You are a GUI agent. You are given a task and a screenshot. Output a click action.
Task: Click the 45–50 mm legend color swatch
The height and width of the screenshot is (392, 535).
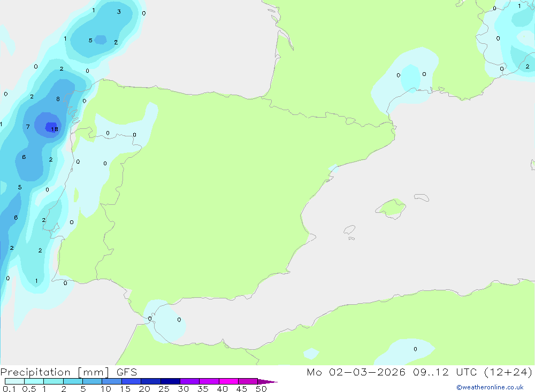pos(248,381)
